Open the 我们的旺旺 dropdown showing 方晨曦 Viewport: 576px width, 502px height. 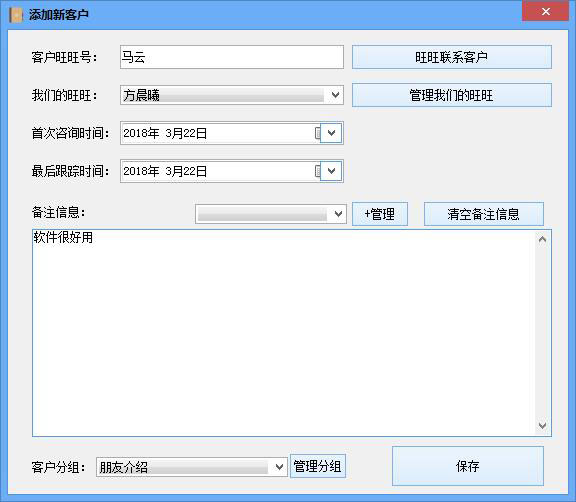[x=232, y=95]
